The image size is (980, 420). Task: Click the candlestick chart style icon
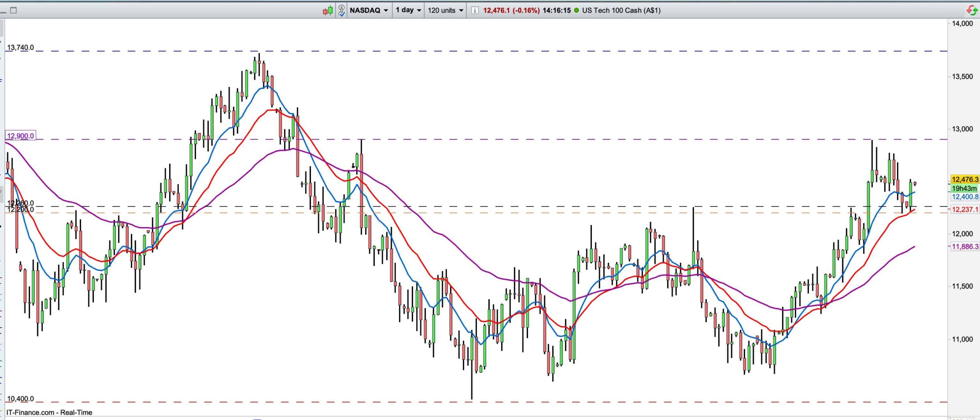pos(328,11)
